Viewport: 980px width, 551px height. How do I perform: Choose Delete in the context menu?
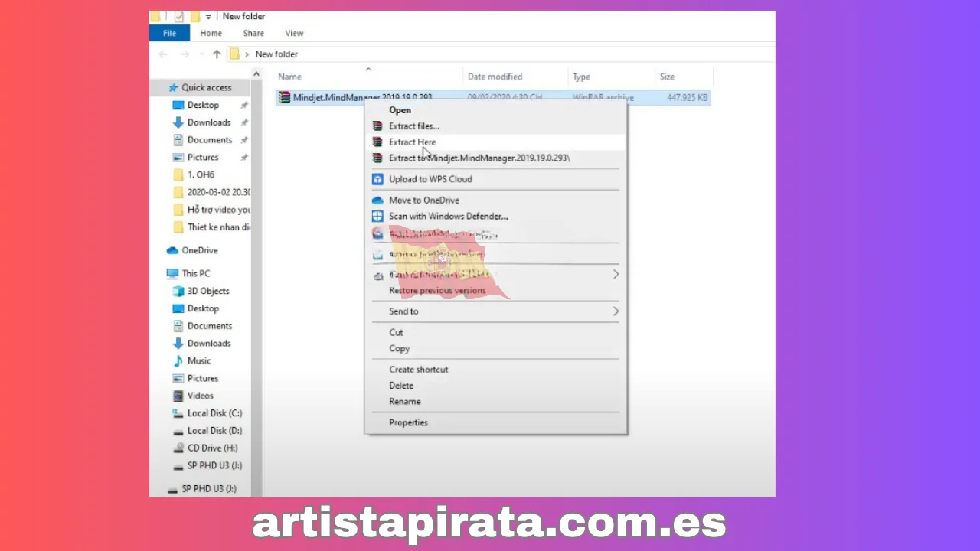401,386
